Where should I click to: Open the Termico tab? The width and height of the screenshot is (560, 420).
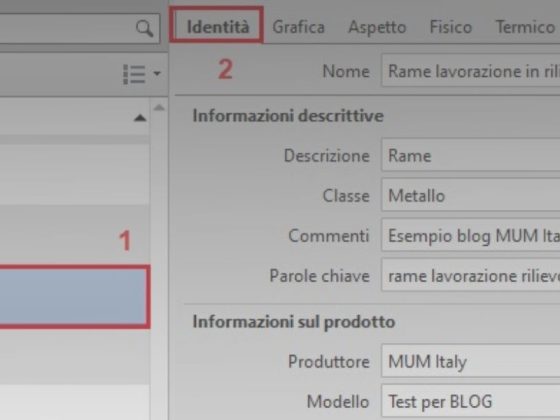click(525, 27)
